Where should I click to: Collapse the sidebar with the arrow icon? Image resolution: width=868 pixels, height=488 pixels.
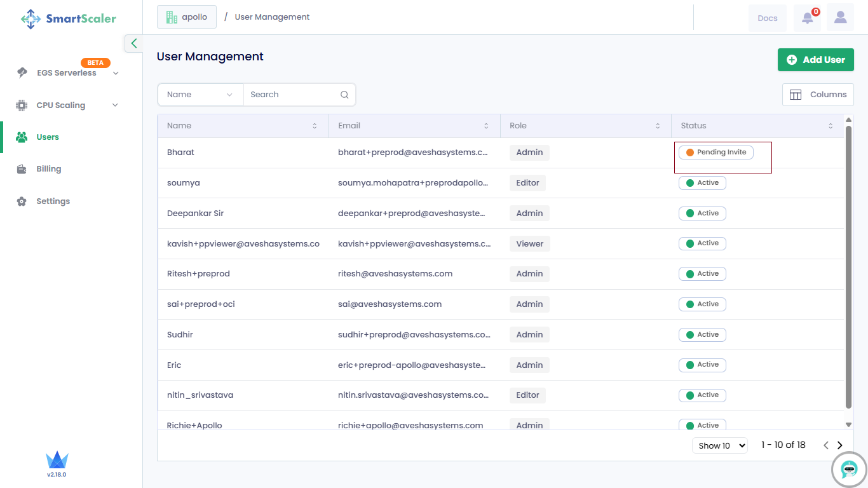tap(133, 43)
